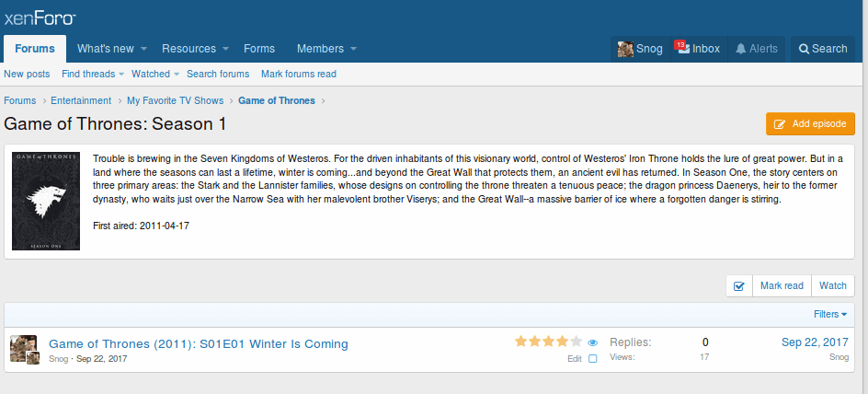The height and width of the screenshot is (394, 868).
Task: Click the star rating on Winter Is Coming
Action: pyautogui.click(x=548, y=342)
